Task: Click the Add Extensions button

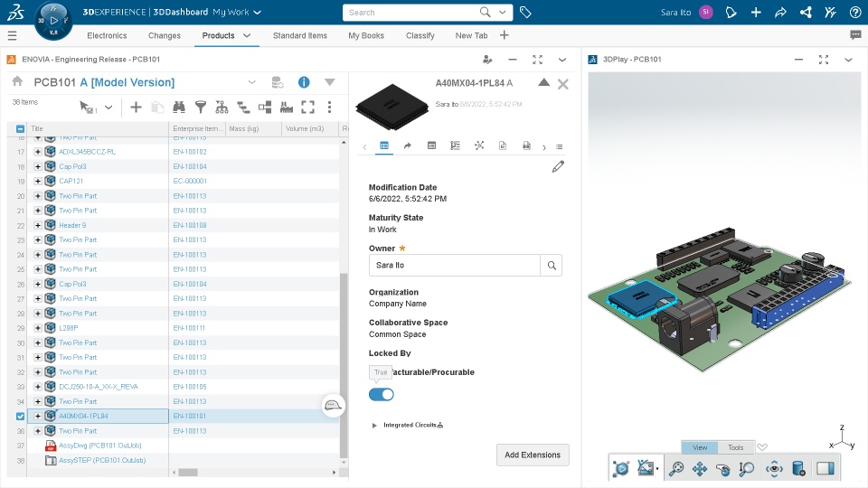Action: [533, 455]
